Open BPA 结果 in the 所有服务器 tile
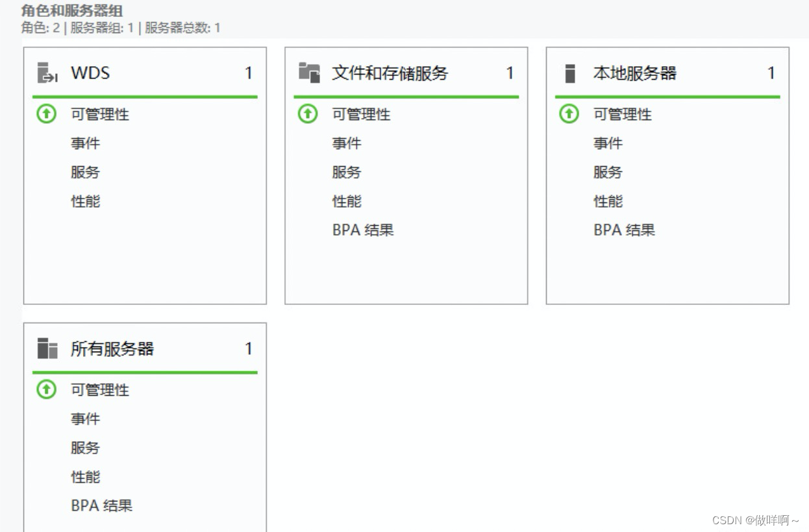This screenshot has height=532, width=809. [x=102, y=506]
